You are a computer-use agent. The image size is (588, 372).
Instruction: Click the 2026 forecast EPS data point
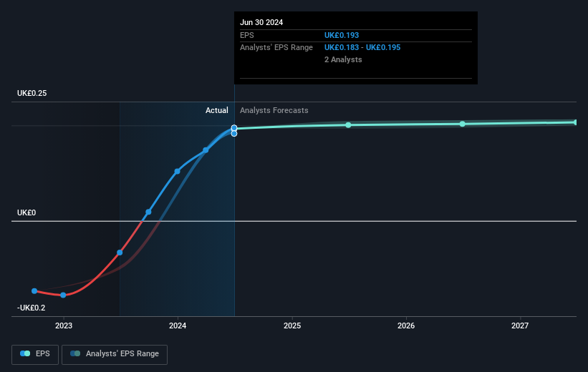pyautogui.click(x=463, y=124)
